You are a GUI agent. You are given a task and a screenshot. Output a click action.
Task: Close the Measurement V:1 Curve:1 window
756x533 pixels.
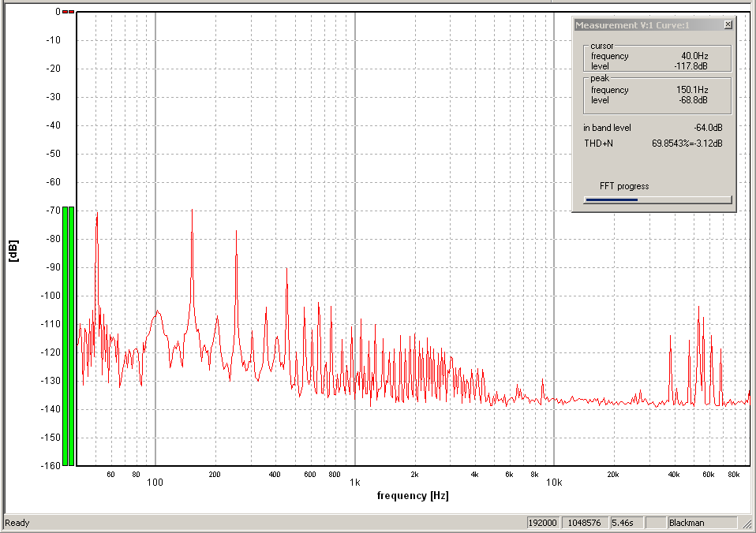728,25
